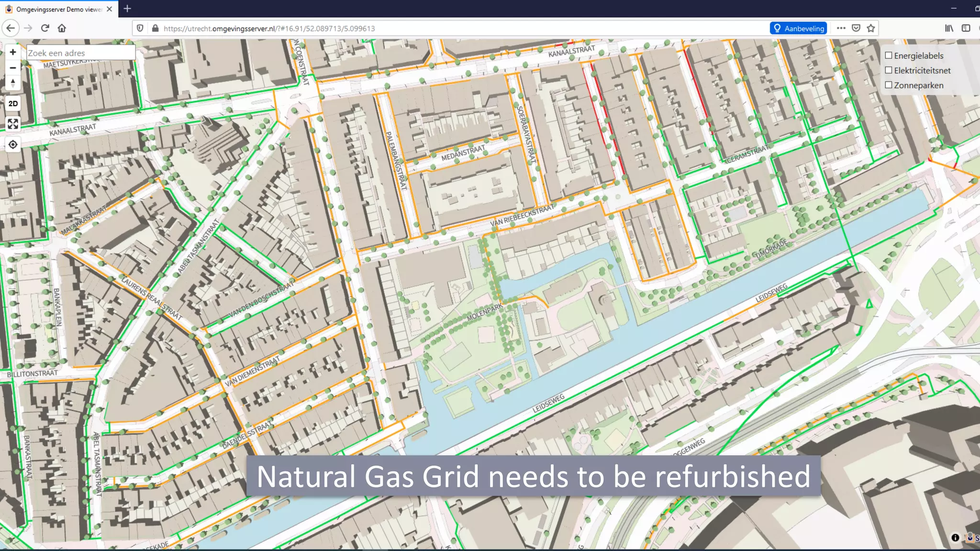Minimize the browser window
This screenshot has height=551, width=980.
(953, 9)
